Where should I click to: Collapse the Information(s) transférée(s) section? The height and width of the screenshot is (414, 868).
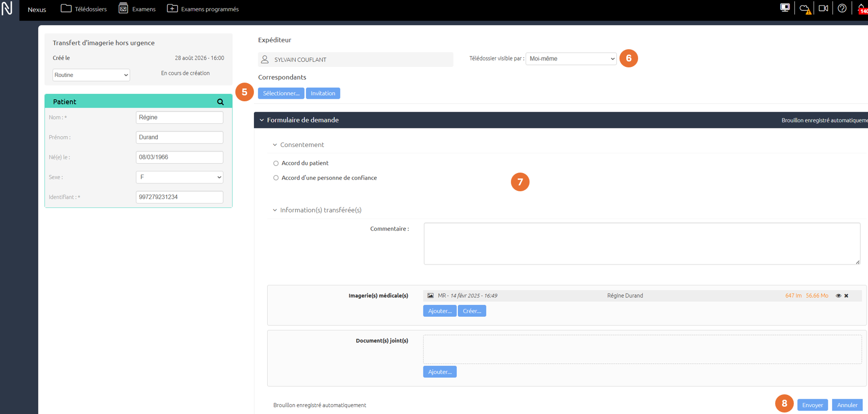275,210
